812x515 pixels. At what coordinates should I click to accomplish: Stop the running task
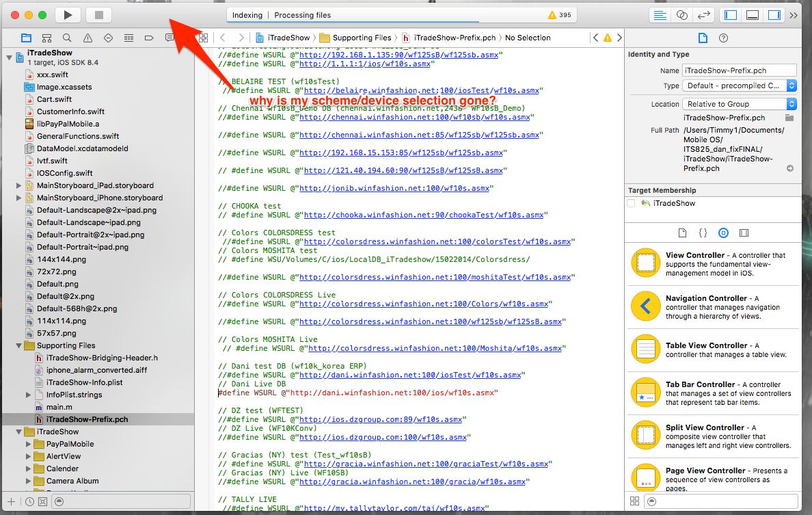99,15
